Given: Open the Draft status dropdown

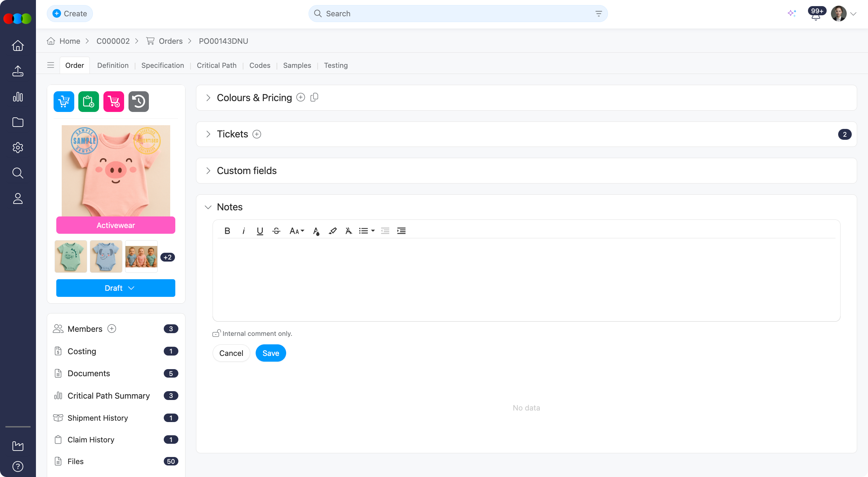Looking at the screenshot, I should pyautogui.click(x=116, y=288).
